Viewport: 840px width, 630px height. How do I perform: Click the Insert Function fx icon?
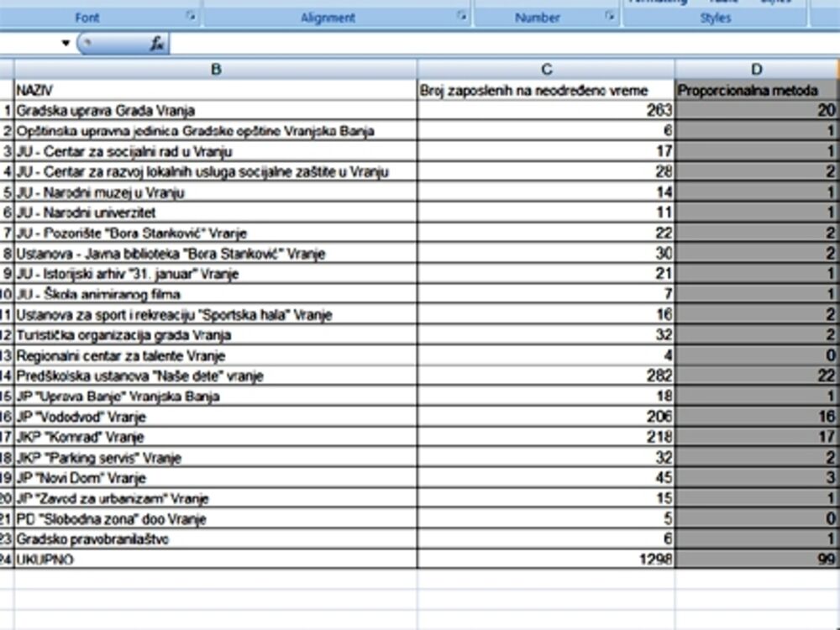coord(156,44)
